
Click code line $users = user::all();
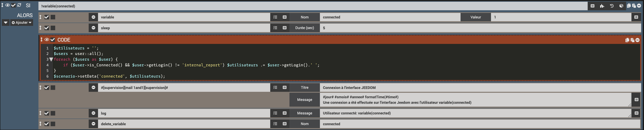(78, 54)
